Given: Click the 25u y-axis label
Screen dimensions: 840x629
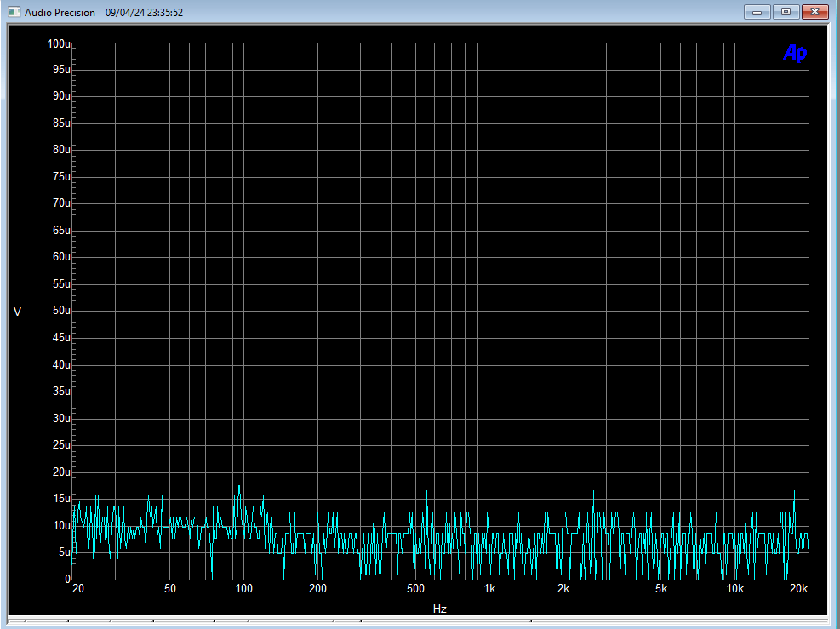Looking at the screenshot, I should click(61, 444).
